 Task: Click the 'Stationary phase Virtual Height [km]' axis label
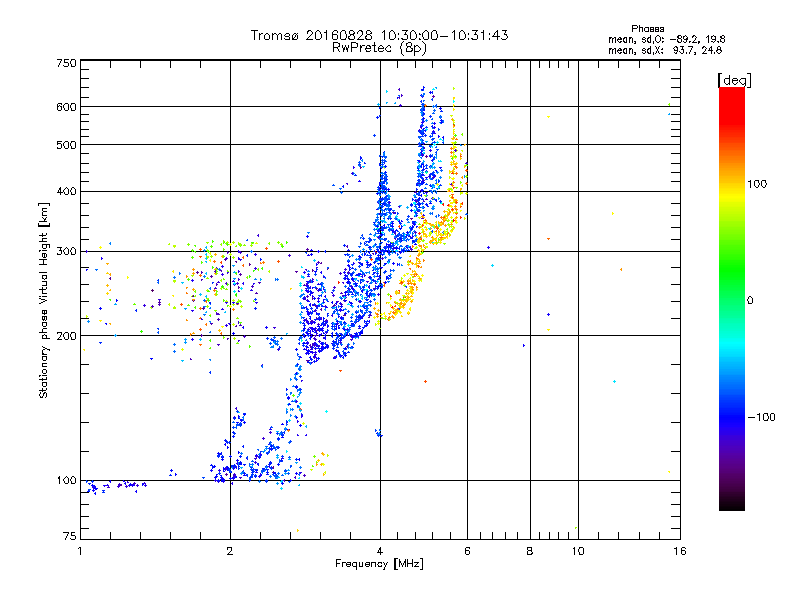click(44, 301)
